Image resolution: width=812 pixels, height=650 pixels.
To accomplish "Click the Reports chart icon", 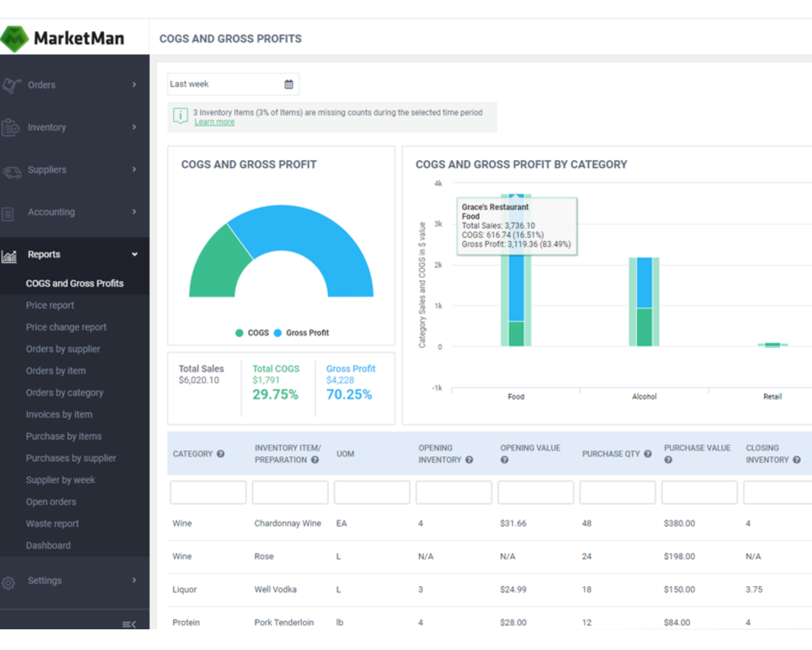I will pos(9,256).
